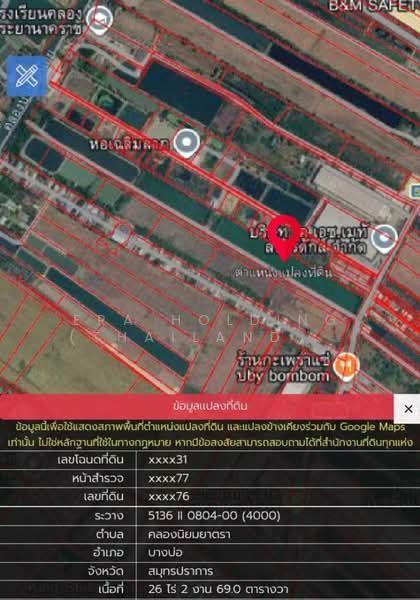Tap the yellow disclaimer text mentioning Google Maps
Screen dimensions: 420x600
pos(210,435)
